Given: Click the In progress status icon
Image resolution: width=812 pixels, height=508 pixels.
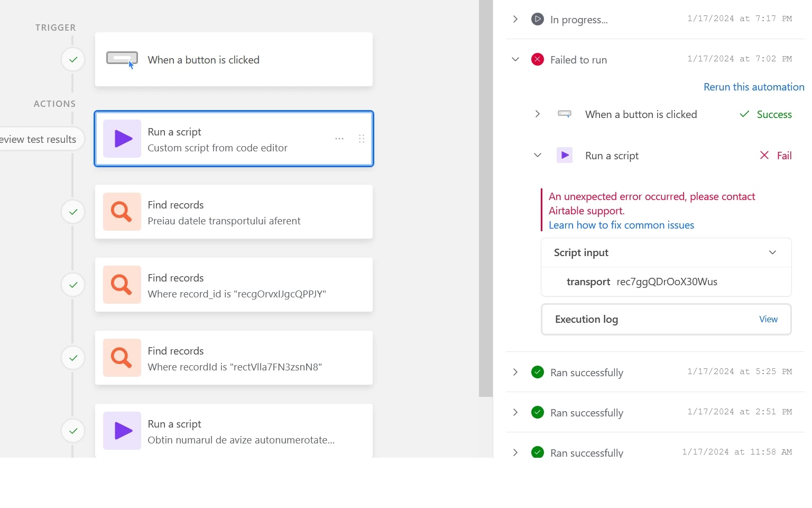Looking at the screenshot, I should 537,20.
